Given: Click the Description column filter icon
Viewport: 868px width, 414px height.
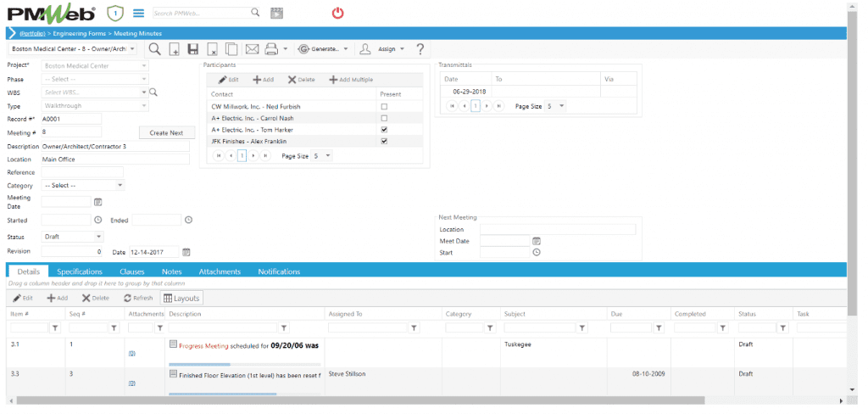Looking at the screenshot, I should click(x=284, y=328).
